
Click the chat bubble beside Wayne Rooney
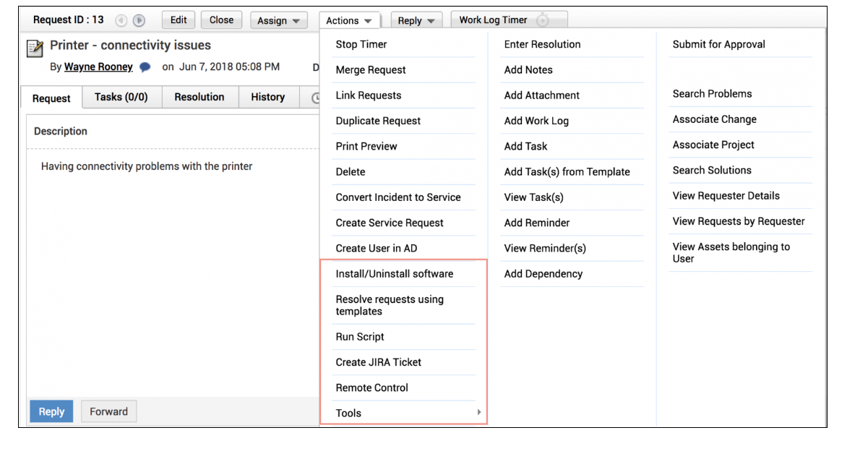click(145, 67)
